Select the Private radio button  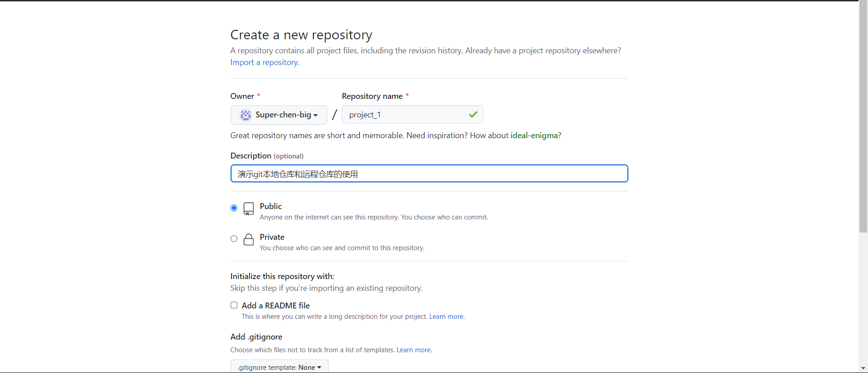click(x=234, y=239)
